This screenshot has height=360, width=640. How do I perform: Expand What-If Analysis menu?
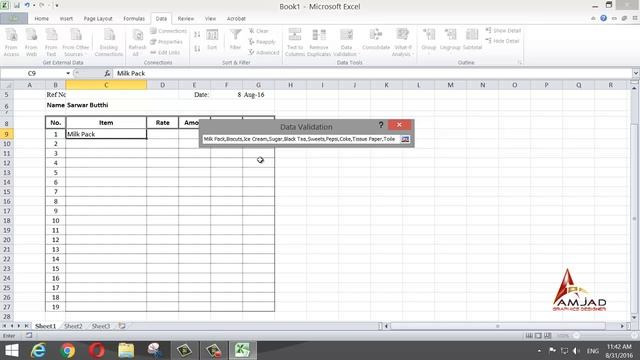(x=402, y=42)
